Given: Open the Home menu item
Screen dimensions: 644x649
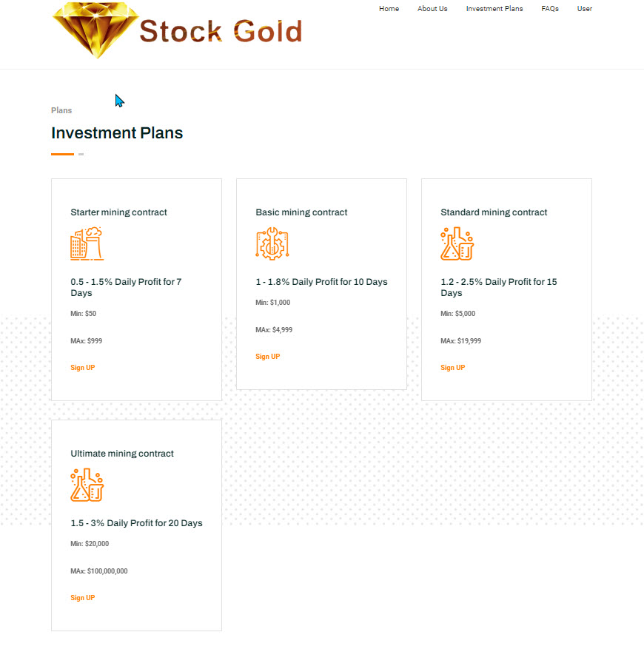Looking at the screenshot, I should coord(389,9).
